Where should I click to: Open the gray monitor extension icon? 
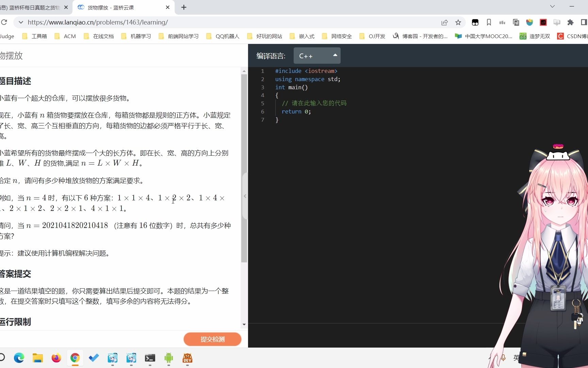[x=557, y=22]
